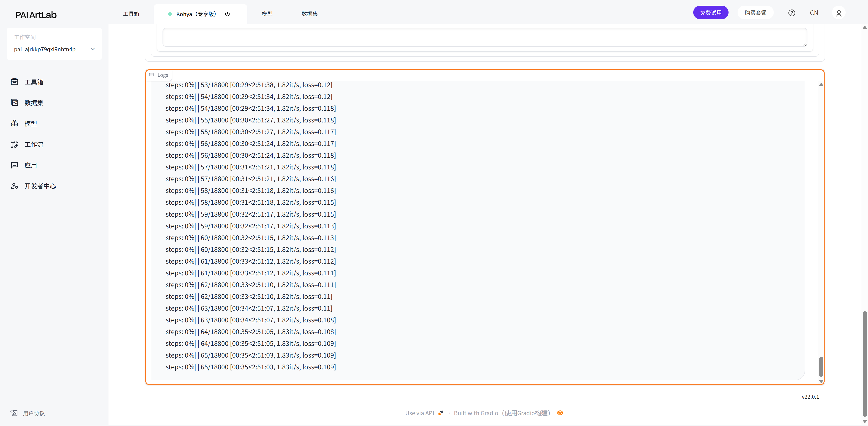Screen dimensions: 868x426
Task: Click the toolbox icon in sidebar
Action: (14, 82)
